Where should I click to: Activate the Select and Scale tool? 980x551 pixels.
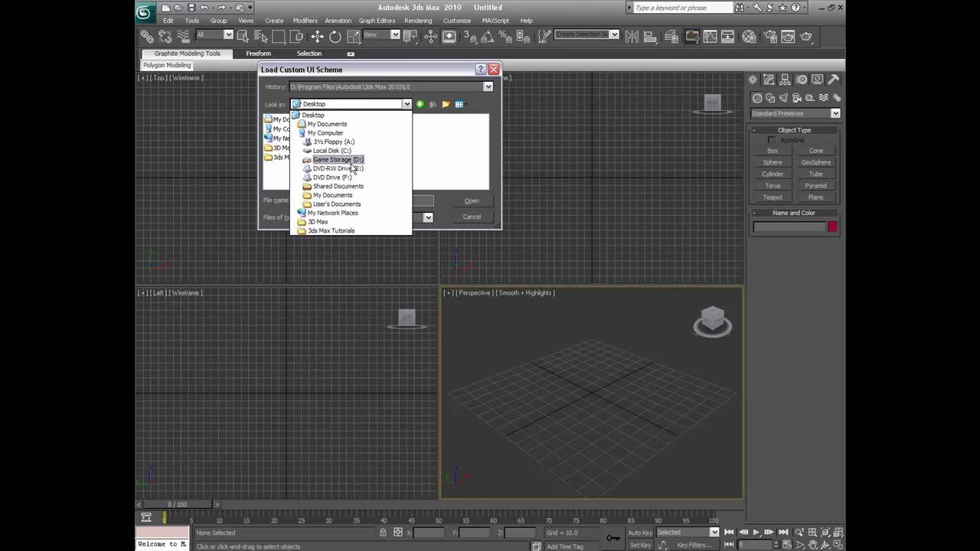point(353,36)
